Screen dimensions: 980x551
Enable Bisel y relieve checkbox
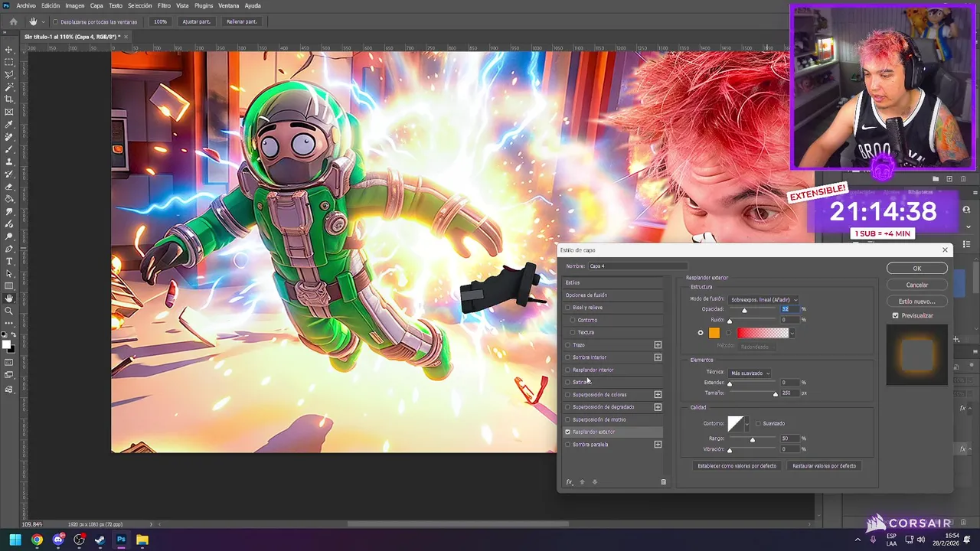pos(567,308)
